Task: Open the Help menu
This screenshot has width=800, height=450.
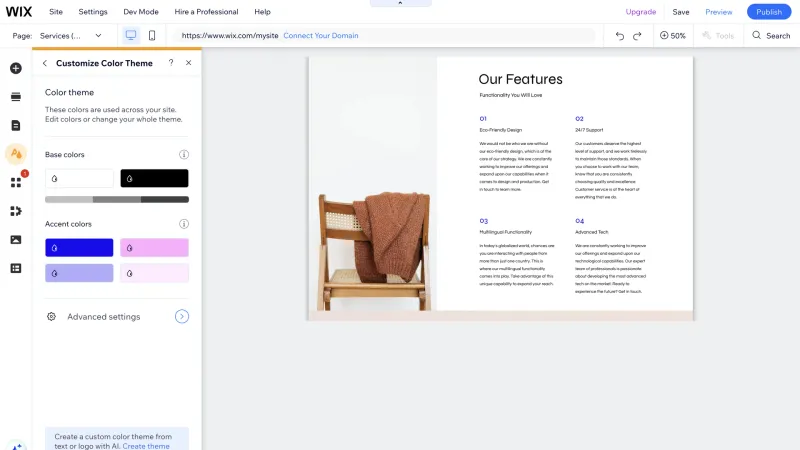Action: [262, 12]
